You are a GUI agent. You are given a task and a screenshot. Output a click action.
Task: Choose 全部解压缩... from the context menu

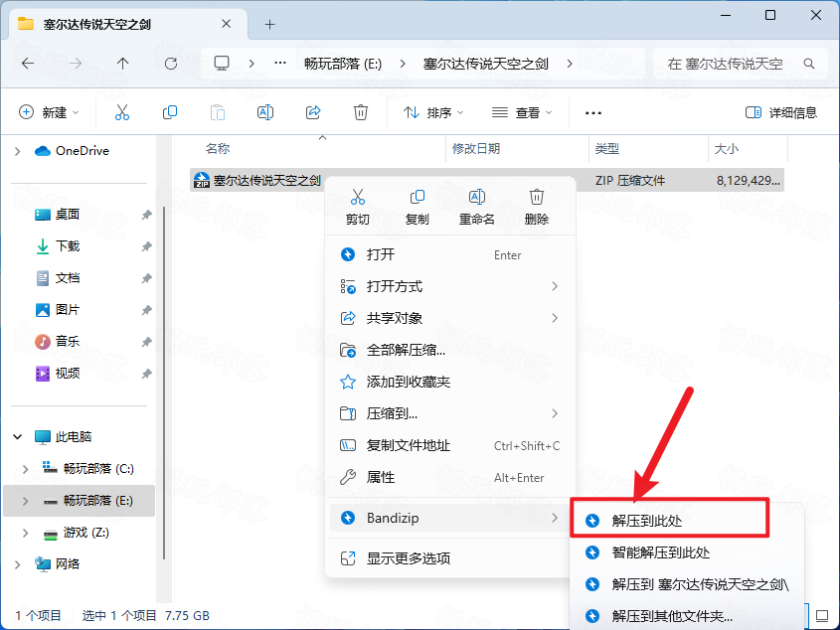(x=450, y=351)
